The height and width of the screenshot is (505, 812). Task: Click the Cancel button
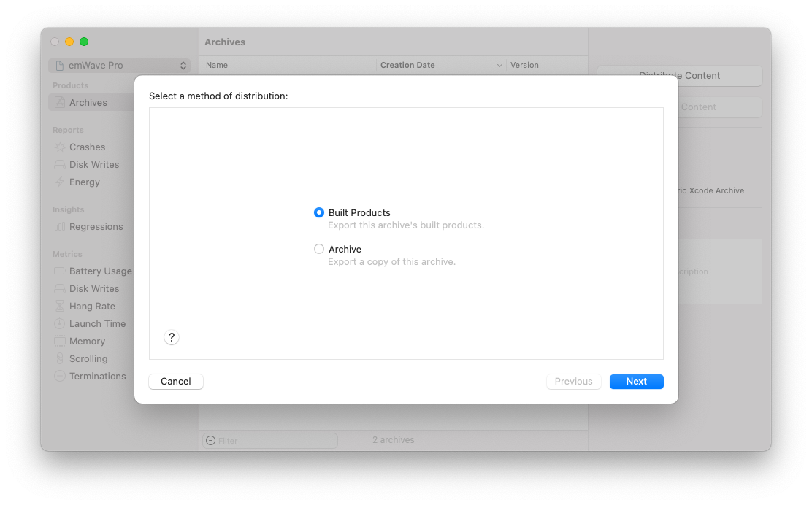tap(175, 382)
